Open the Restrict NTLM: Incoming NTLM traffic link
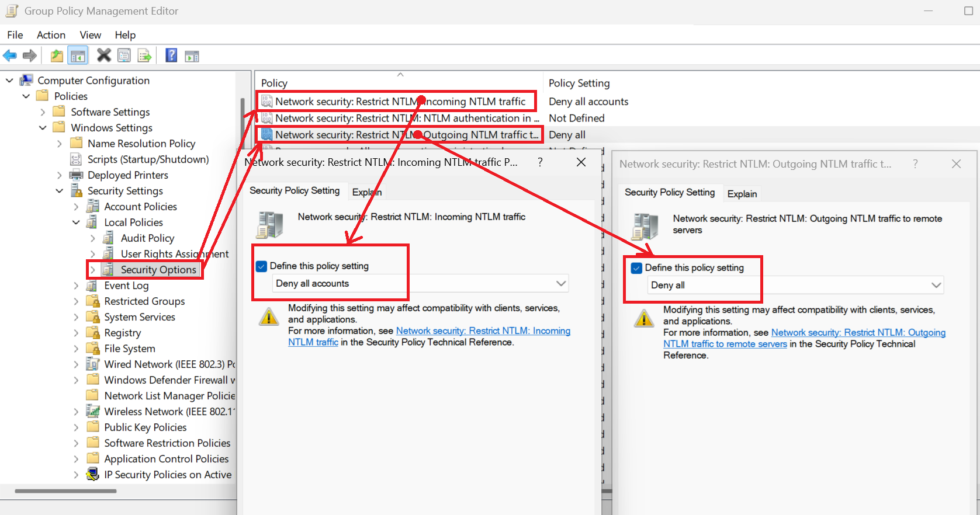 (x=483, y=331)
